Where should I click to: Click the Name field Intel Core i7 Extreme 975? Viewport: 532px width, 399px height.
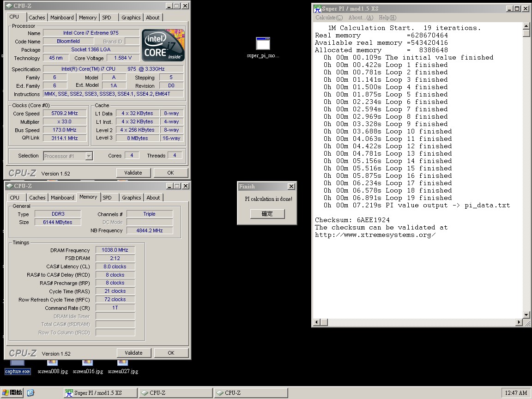click(91, 33)
